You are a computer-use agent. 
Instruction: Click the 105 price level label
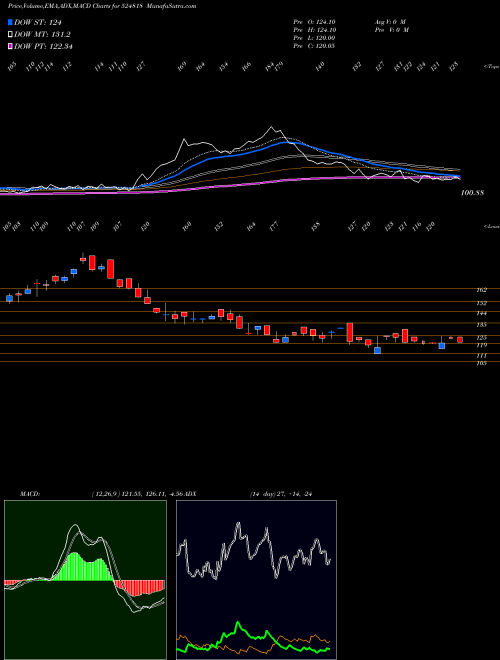coord(482,363)
